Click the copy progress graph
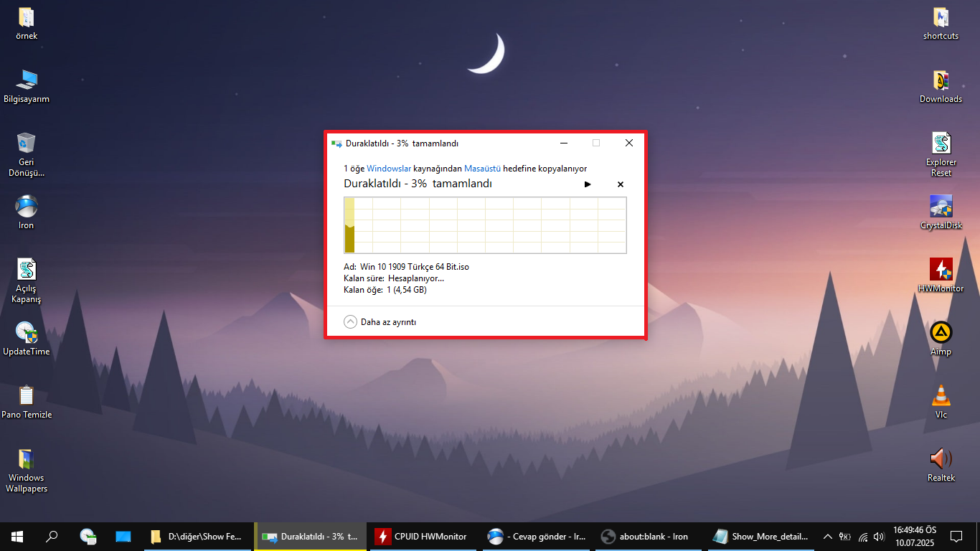This screenshot has height=551, width=980. 486,225
